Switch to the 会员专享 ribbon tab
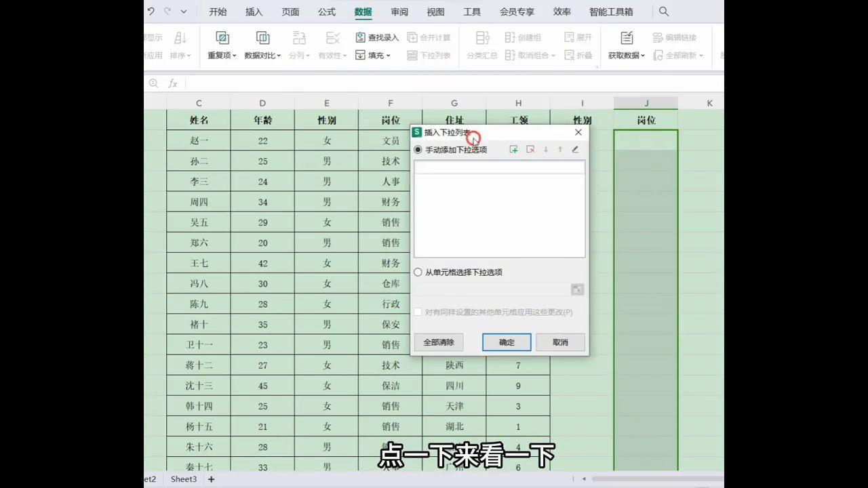This screenshot has width=868, height=488. pyautogui.click(x=517, y=12)
